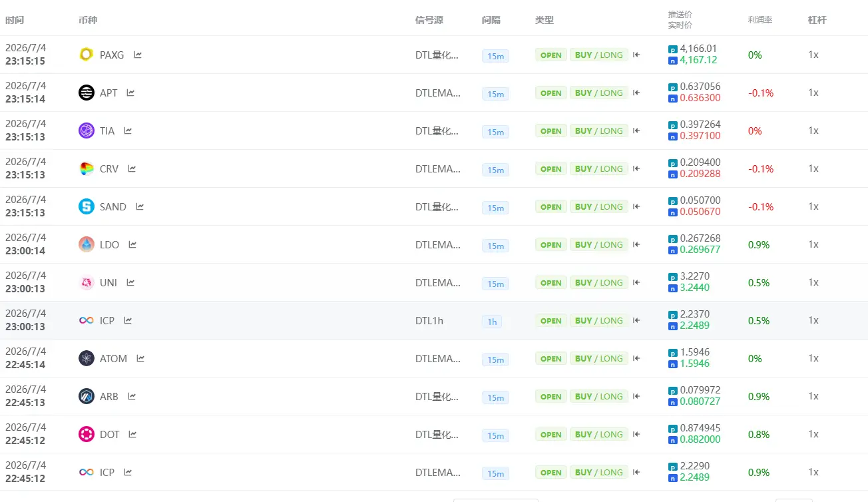Click the 23:15:15 timestamp
Viewport: 868px width, 502px height.
click(25, 61)
